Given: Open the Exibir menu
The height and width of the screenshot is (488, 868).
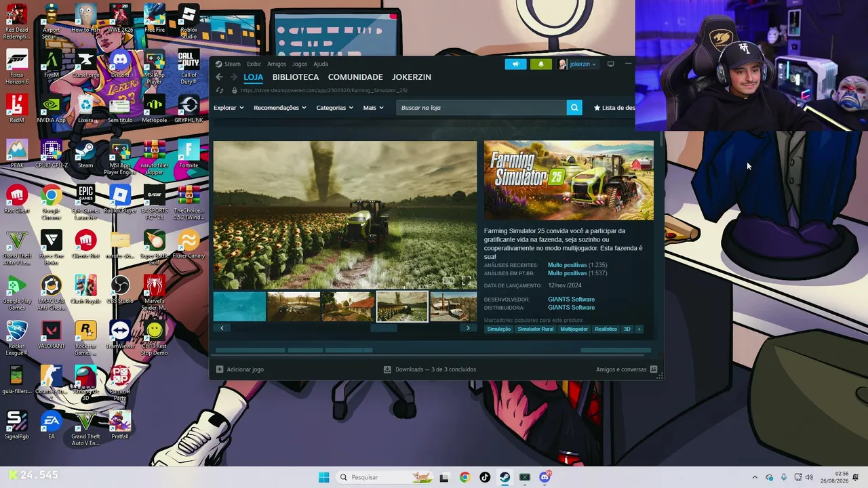Looking at the screenshot, I should pos(254,64).
